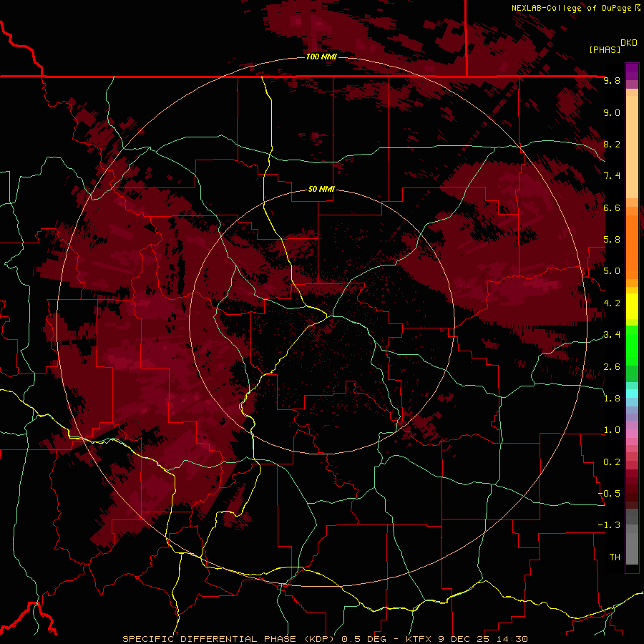
Task: Click the KTFX radar site identifier
Action: coord(420,639)
